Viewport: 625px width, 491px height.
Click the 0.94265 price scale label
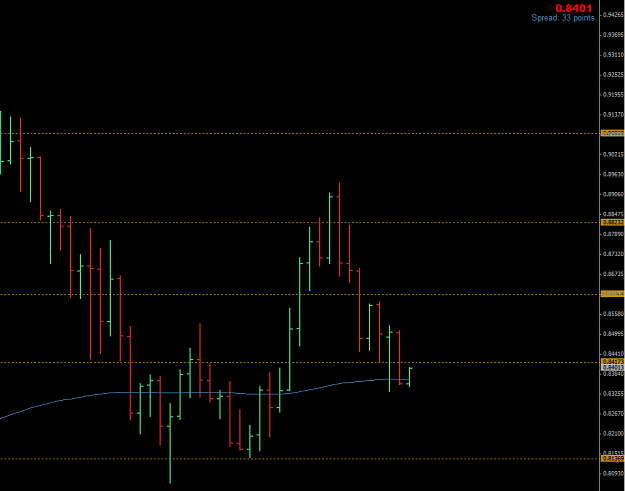613,15
